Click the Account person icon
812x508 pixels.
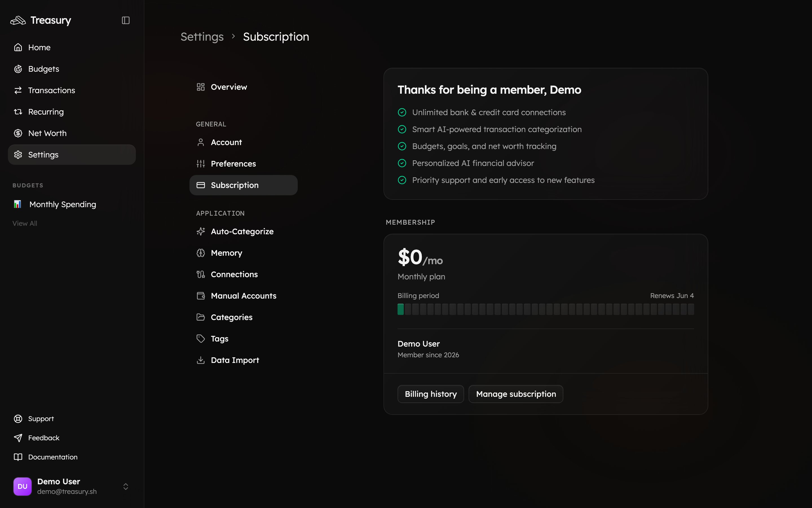click(x=201, y=143)
